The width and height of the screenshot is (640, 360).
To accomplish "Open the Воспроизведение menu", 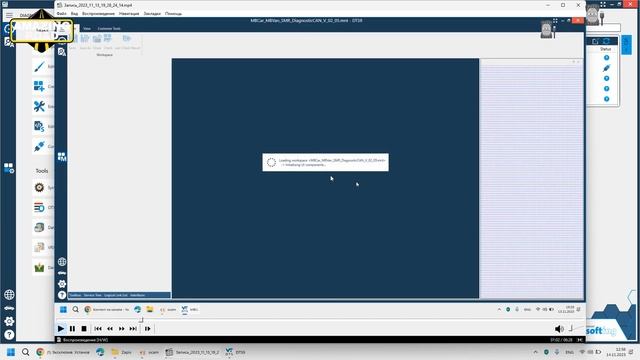I will [x=98, y=13].
